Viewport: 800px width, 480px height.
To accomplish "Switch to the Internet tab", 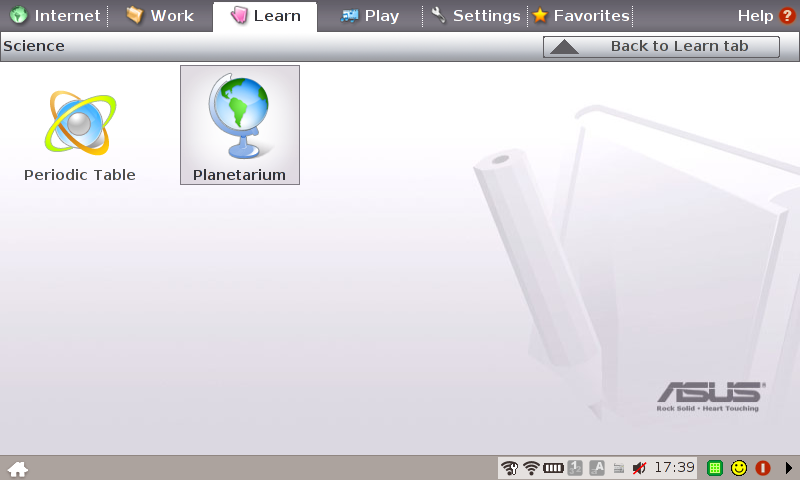I will 55,15.
